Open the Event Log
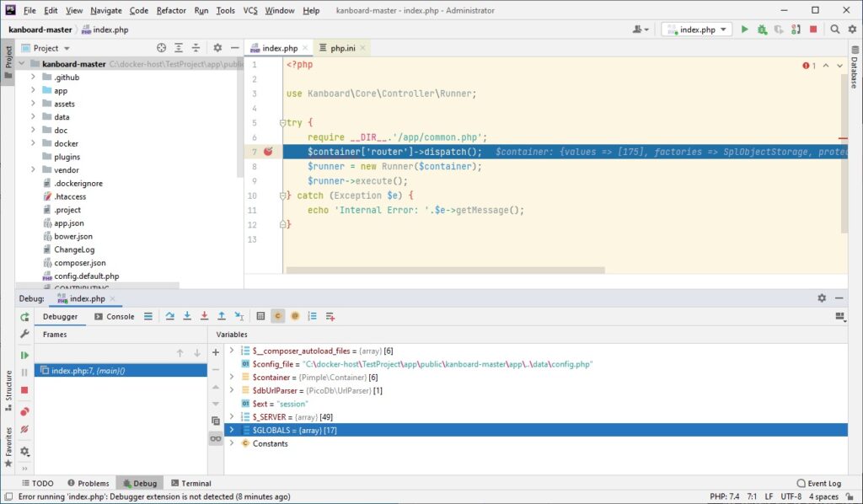The height and width of the screenshot is (504, 863). point(819,483)
